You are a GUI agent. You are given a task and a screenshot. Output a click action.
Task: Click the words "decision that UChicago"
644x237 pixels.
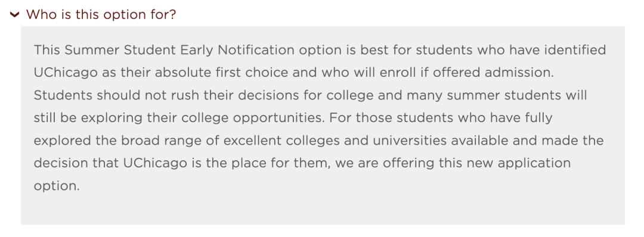(110, 164)
